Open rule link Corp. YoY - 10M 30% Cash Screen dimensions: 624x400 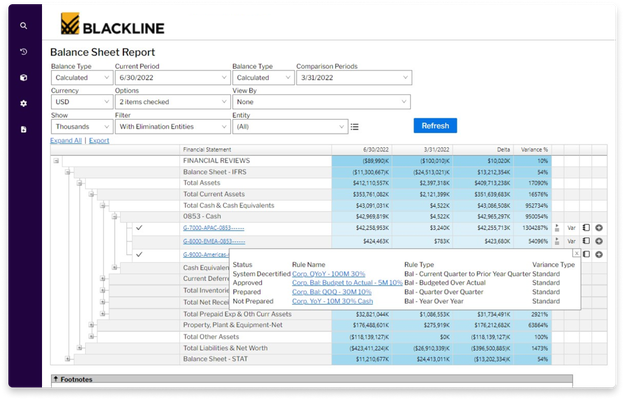(x=332, y=301)
